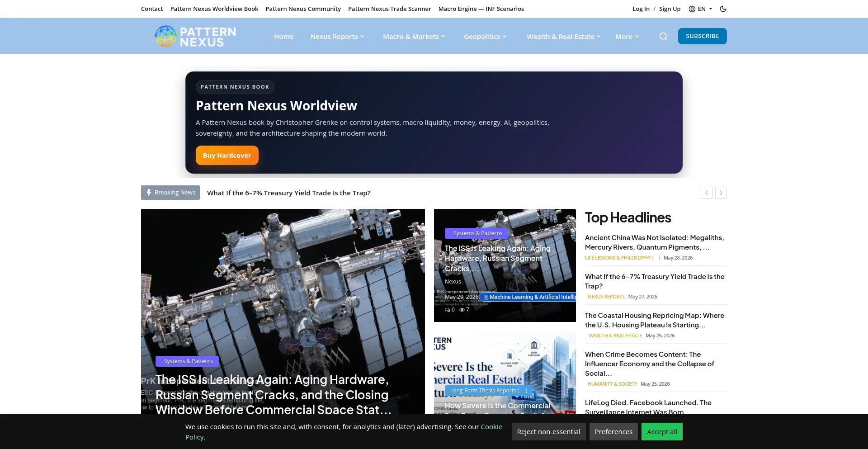Click Nexus Reports category label under Treasury headline
Viewport: 868px width, 449px height.
tap(606, 297)
